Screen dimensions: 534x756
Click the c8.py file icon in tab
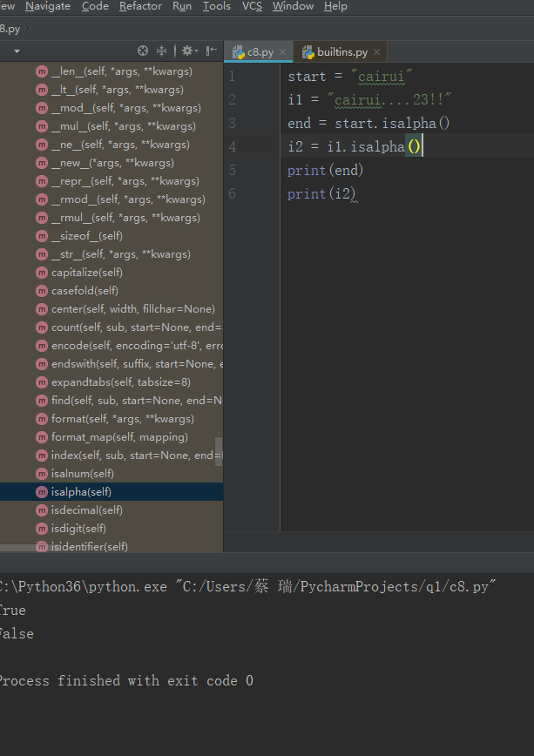[239, 52]
